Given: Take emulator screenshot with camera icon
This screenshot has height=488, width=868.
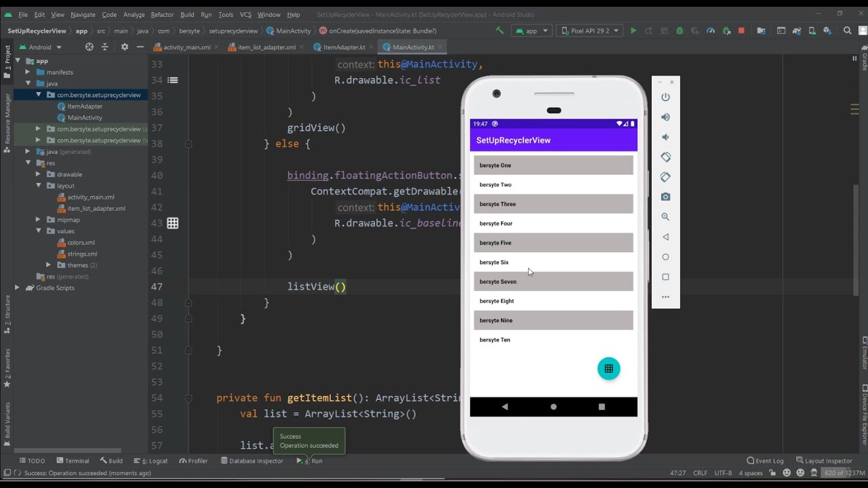Looking at the screenshot, I should tap(665, 197).
